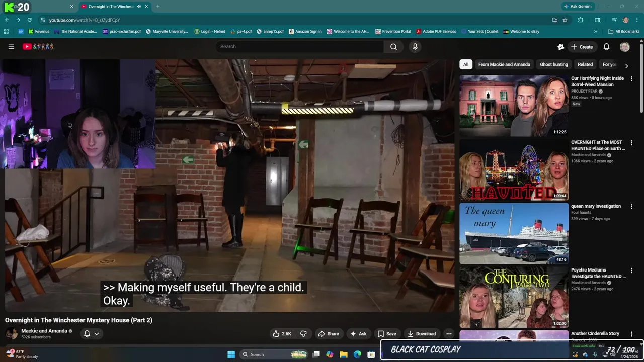
Task: Open YouTube notifications bell
Action: [606, 47]
